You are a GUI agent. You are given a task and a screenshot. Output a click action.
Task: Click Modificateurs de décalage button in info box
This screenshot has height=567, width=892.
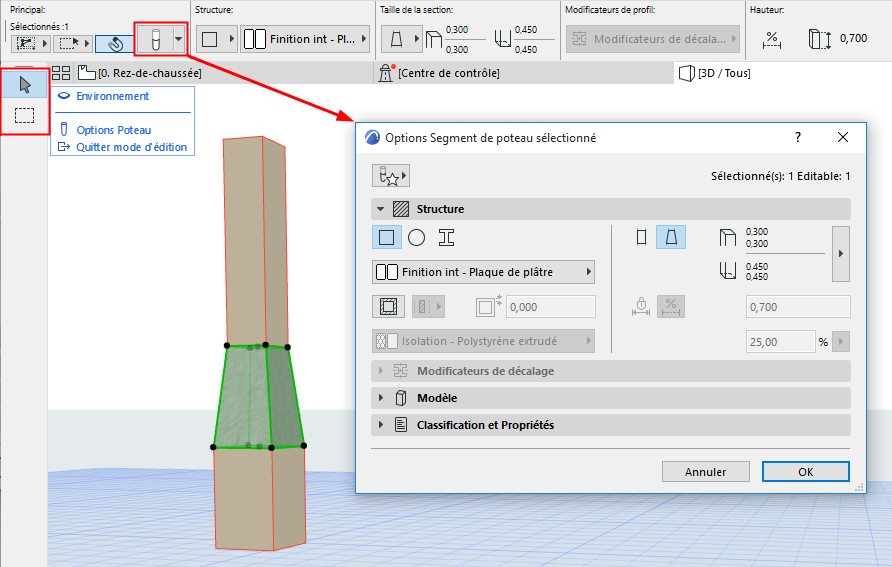(653, 39)
